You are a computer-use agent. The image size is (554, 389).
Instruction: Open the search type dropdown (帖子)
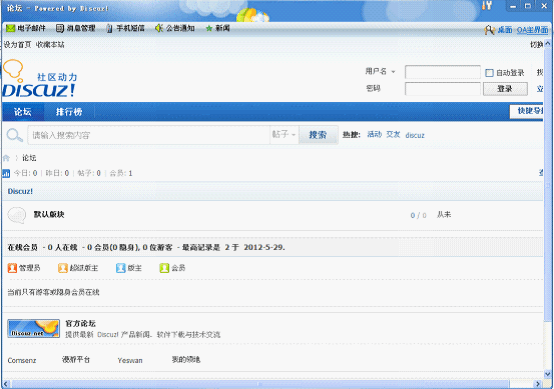(284, 135)
